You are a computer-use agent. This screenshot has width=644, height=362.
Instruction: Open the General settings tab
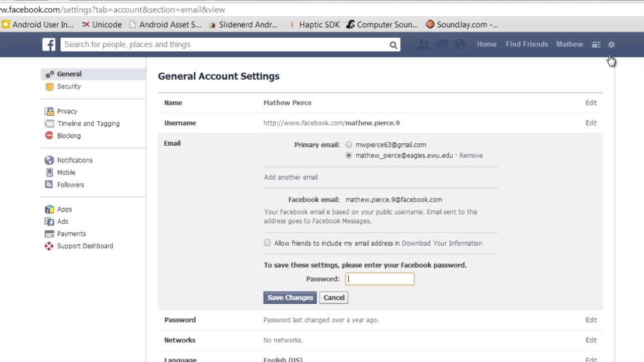tap(69, 74)
